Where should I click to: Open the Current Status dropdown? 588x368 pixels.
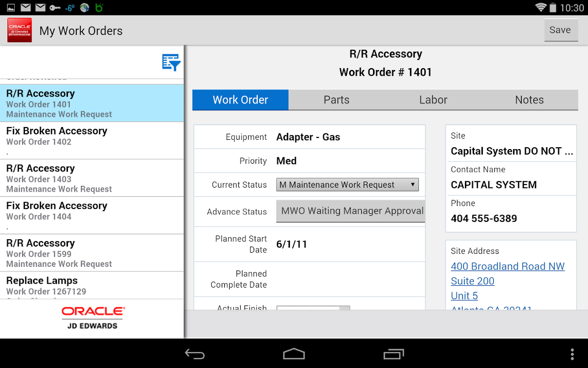pos(347,184)
